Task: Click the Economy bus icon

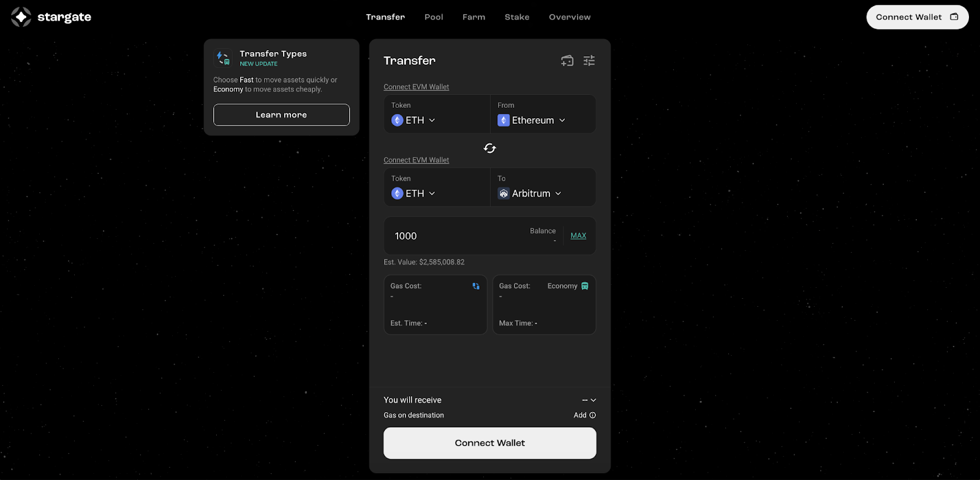Action: click(585, 286)
